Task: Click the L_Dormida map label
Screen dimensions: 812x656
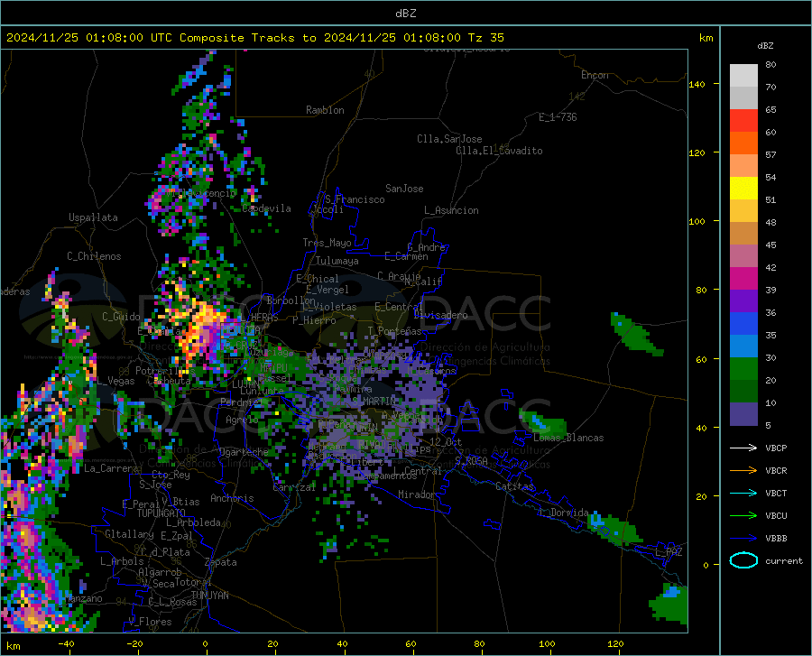Action: point(562,513)
